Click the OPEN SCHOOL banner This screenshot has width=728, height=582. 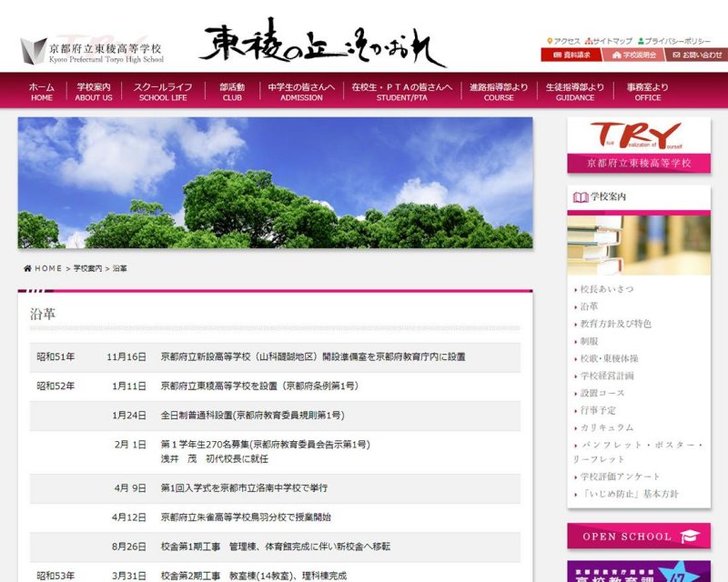point(638,537)
